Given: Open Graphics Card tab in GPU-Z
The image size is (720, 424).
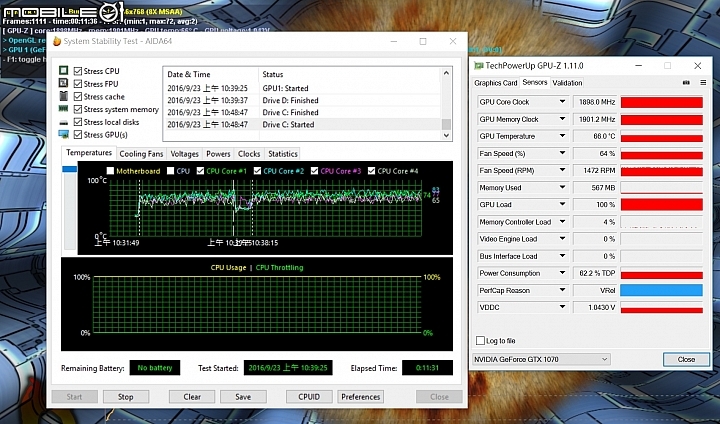Looking at the screenshot, I should (495, 83).
